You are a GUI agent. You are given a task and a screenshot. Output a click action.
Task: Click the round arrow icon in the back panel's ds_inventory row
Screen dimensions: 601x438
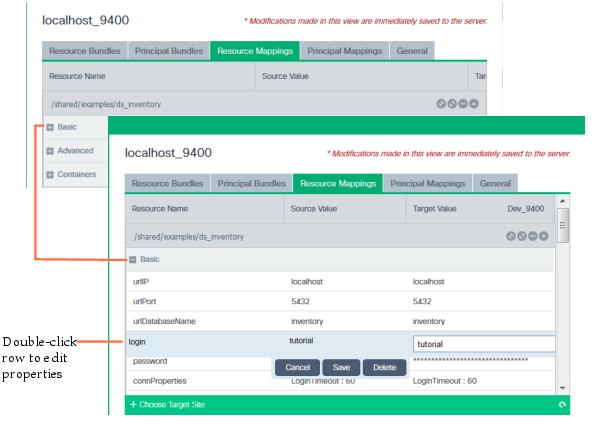point(474,103)
